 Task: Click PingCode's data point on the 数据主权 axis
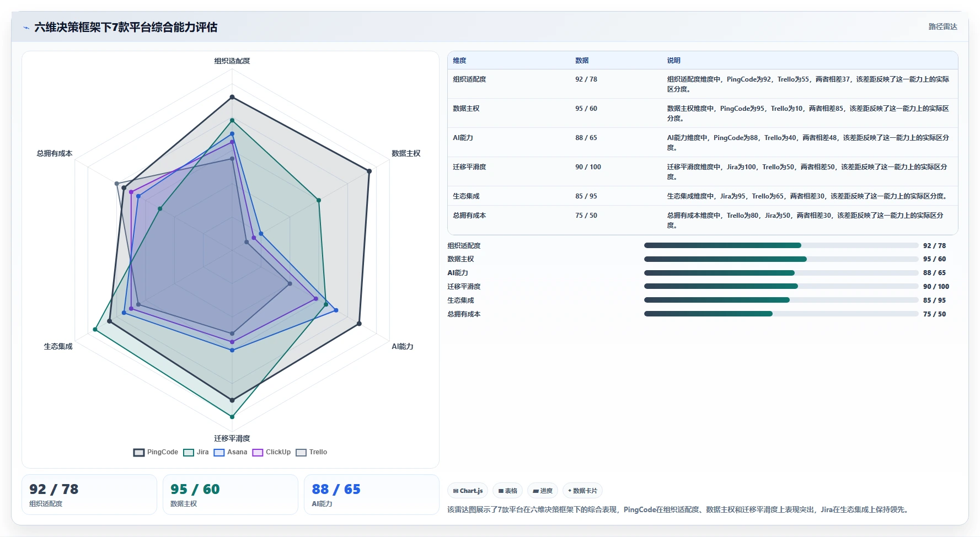(x=369, y=171)
